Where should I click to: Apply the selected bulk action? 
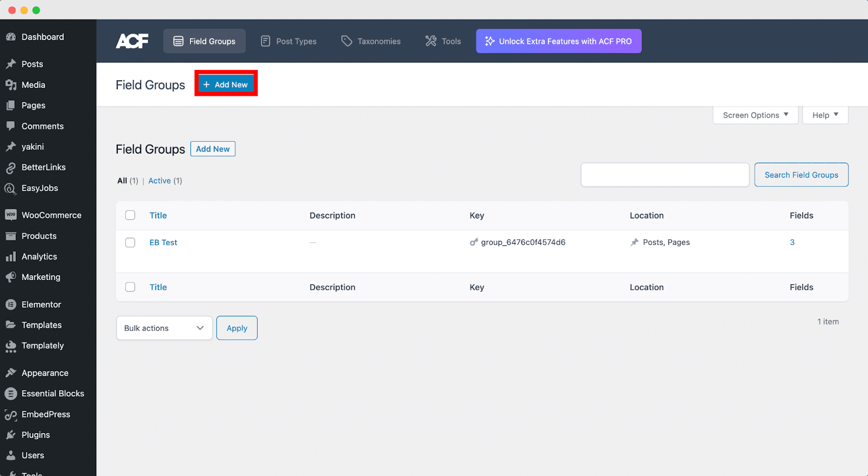click(x=237, y=328)
